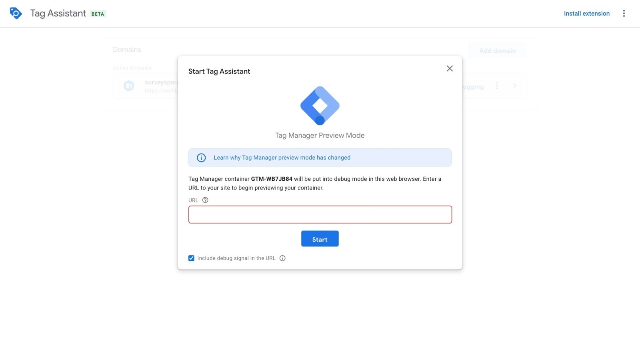This screenshot has width=640, height=364.
Task: Click the Tag Assistant logo icon
Action: [x=16, y=13]
